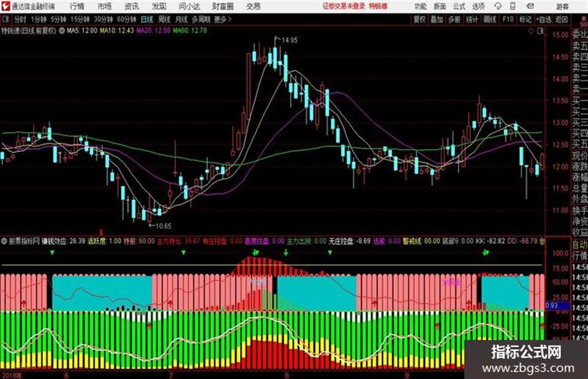Open the 公式 menu
Screen dimensions: 588x379
(459, 6)
